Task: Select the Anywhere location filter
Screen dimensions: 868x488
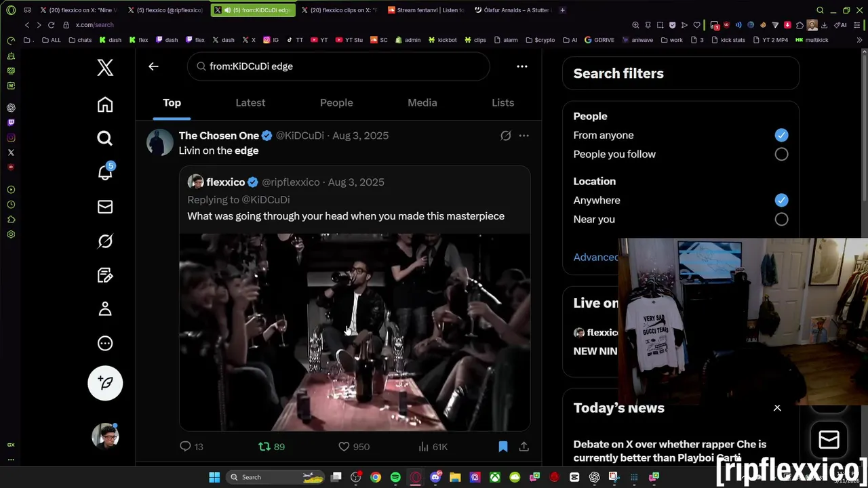Action: (781, 200)
